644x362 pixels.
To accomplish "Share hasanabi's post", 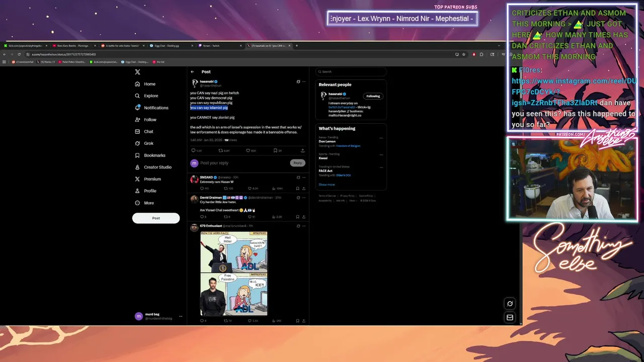I will click(302, 150).
